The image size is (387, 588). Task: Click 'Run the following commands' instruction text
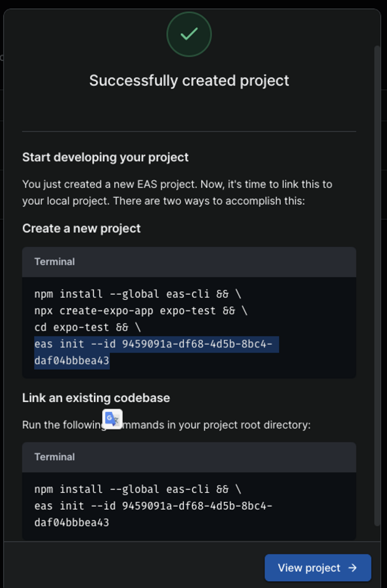[166, 425]
